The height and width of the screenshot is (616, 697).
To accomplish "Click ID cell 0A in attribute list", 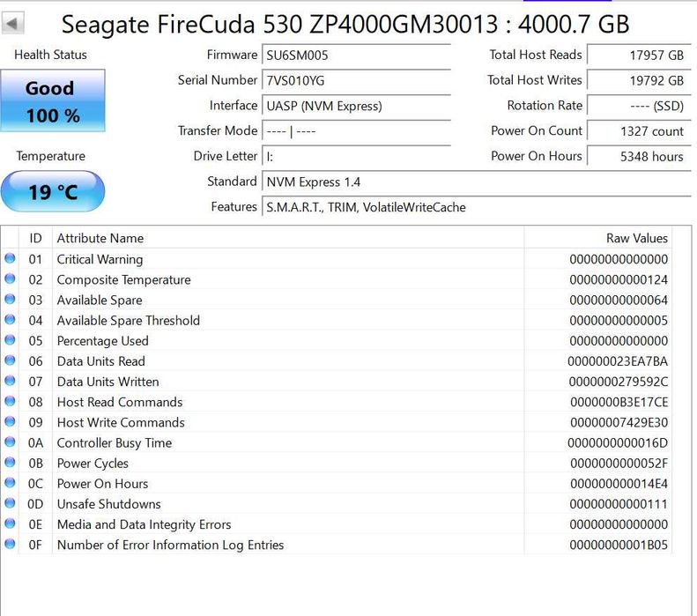I will (x=35, y=443).
